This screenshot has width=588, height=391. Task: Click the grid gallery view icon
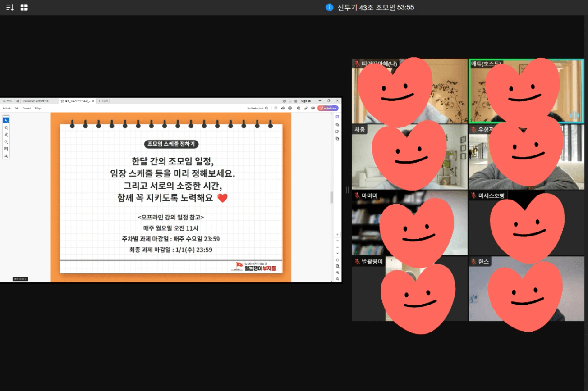[24, 8]
